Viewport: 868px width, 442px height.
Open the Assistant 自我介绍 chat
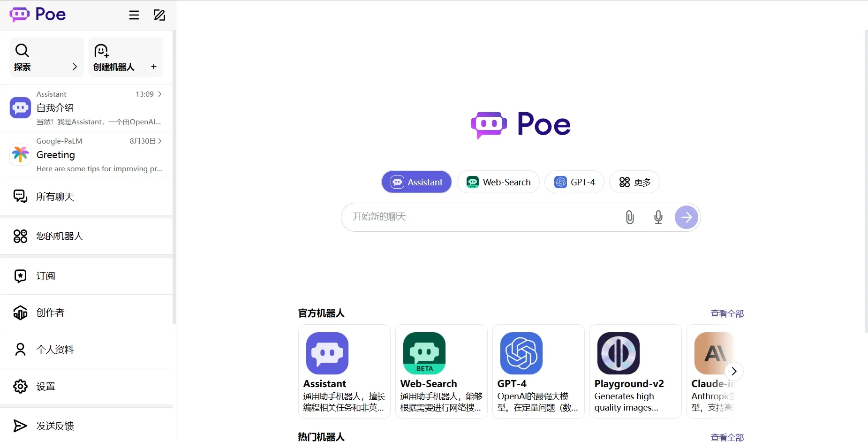point(86,108)
